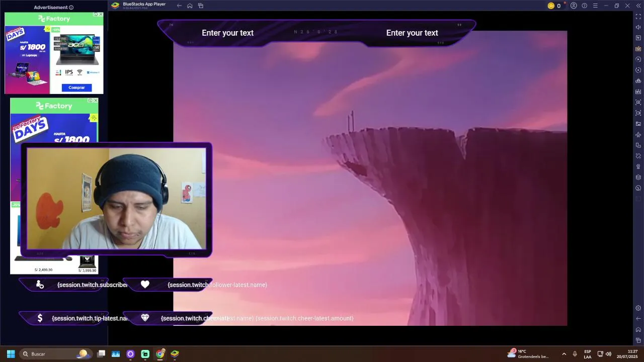This screenshot has height=362, width=644.
Task: Click the Android back arrow in the side toolbar
Action: tap(638, 318)
